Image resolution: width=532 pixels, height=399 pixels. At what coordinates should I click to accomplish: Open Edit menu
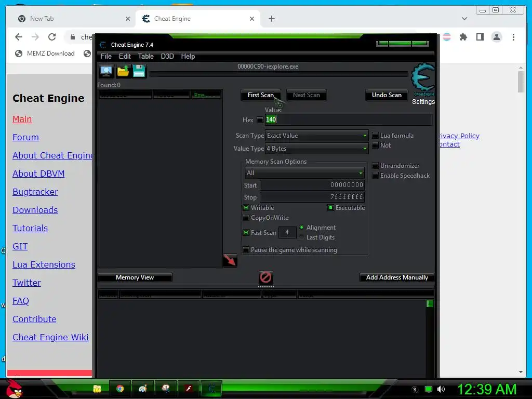point(125,56)
